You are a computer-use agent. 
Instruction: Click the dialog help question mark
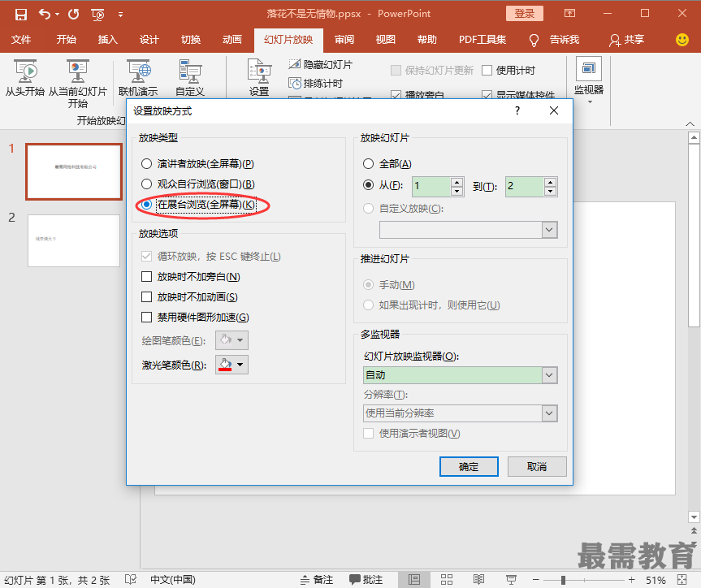pos(517,110)
